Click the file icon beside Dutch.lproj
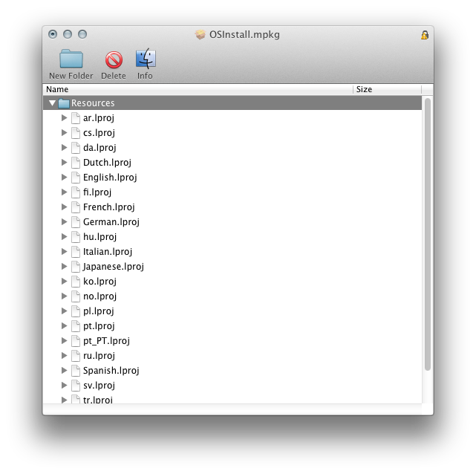Screen dimensions: 476x474 click(x=76, y=163)
